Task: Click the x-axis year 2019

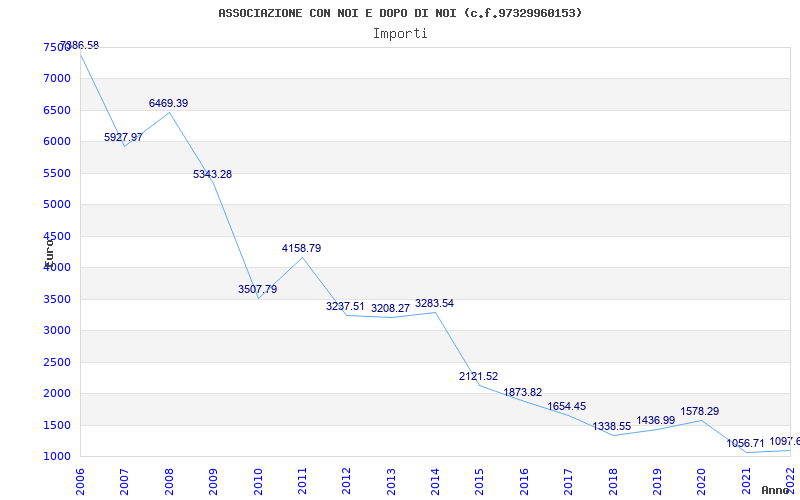Action: pos(658,482)
